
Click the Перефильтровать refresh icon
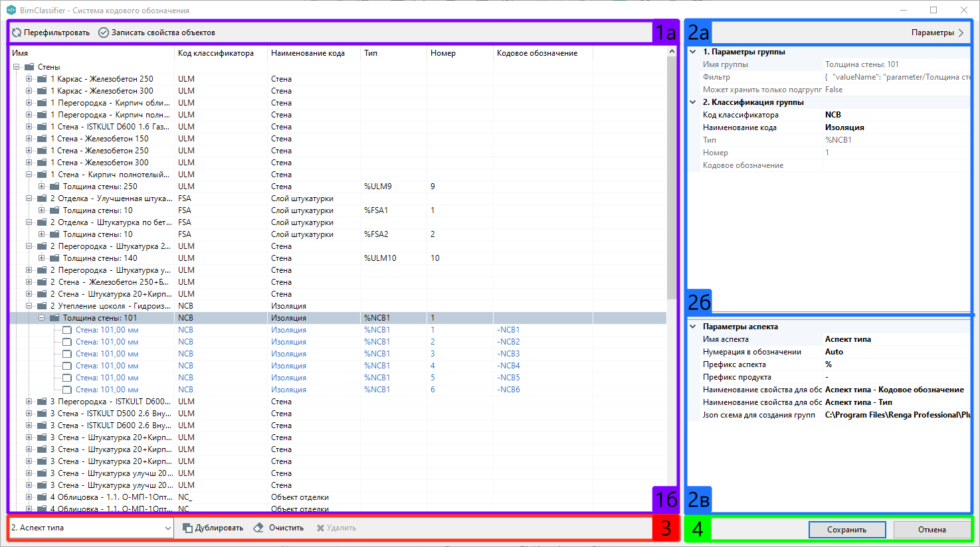point(17,33)
